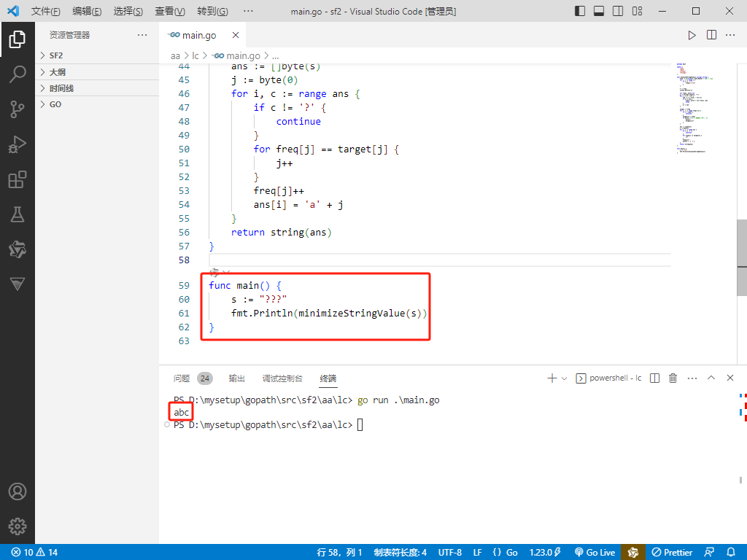Switch to the 调试控制台 debug console tab

pos(282,378)
